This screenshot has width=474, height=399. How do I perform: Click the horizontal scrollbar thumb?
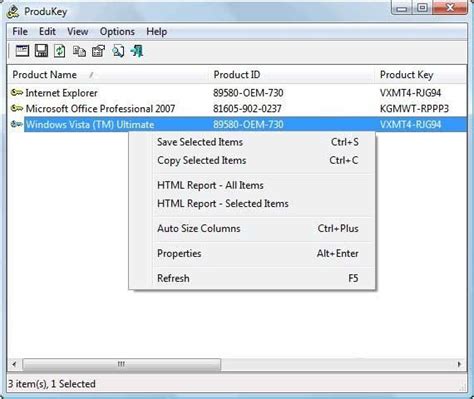tap(121, 364)
